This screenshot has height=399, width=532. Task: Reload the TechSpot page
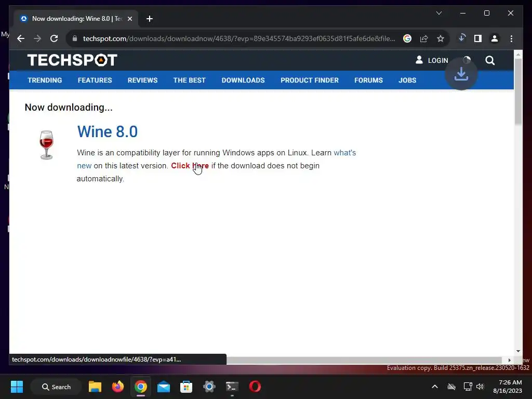point(54,38)
